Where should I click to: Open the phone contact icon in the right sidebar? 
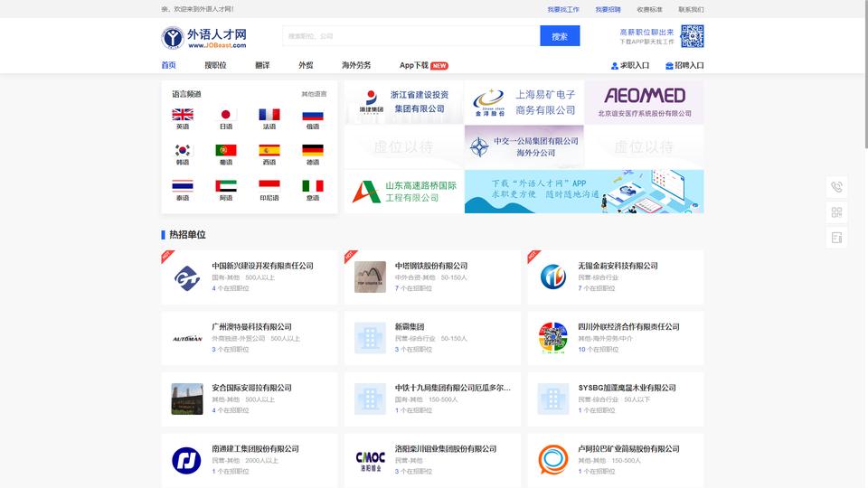836,187
